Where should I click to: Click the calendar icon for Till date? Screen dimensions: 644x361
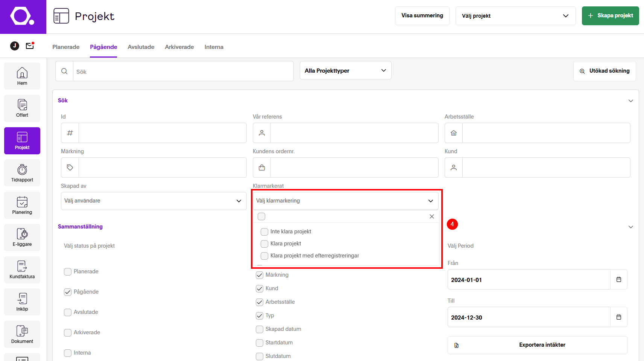pyautogui.click(x=619, y=317)
